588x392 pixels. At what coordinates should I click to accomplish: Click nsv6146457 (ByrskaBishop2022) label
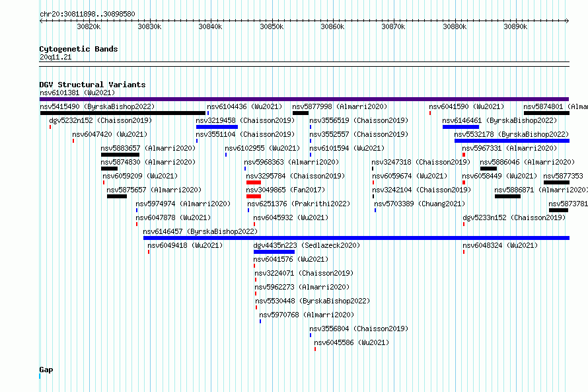click(200, 231)
